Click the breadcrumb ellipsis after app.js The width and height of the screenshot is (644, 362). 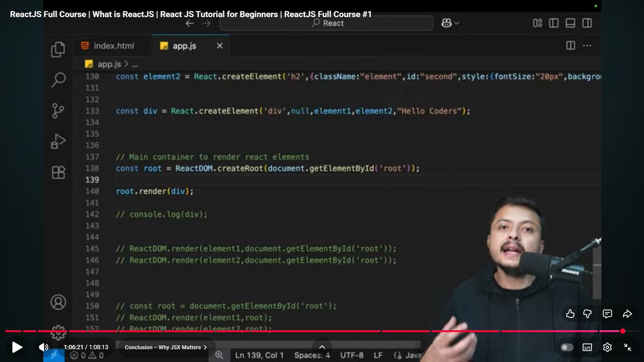pyautogui.click(x=134, y=64)
